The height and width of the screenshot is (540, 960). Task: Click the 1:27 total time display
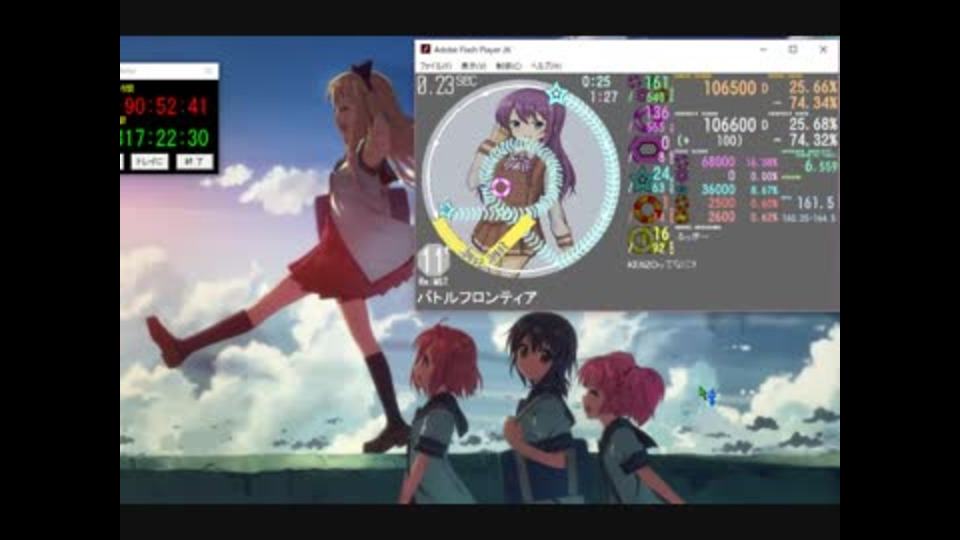pos(603,97)
